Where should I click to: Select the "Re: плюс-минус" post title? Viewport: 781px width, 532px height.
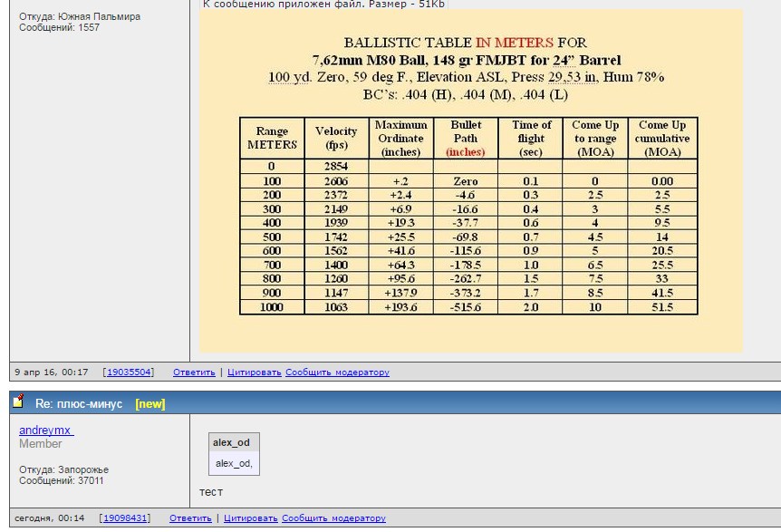coord(79,403)
